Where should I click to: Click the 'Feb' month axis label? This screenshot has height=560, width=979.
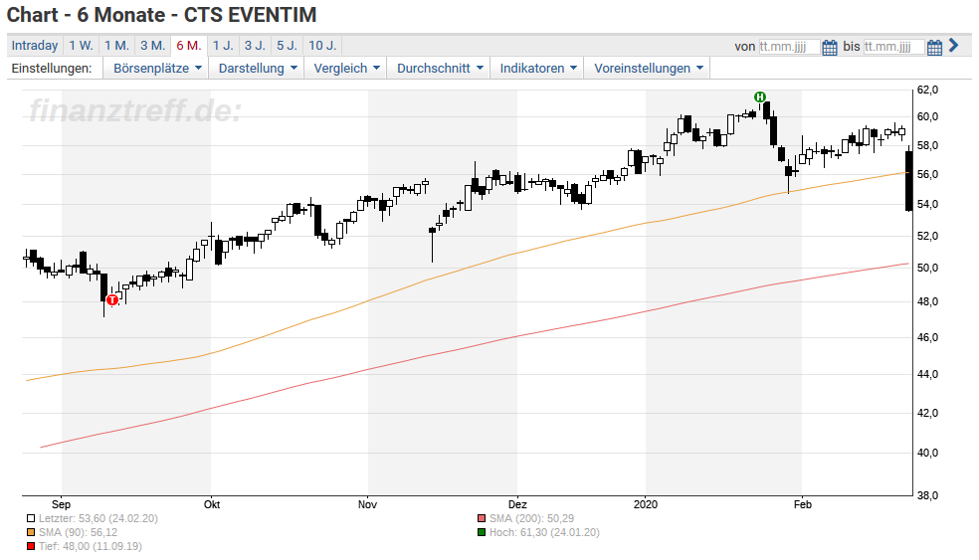802,504
